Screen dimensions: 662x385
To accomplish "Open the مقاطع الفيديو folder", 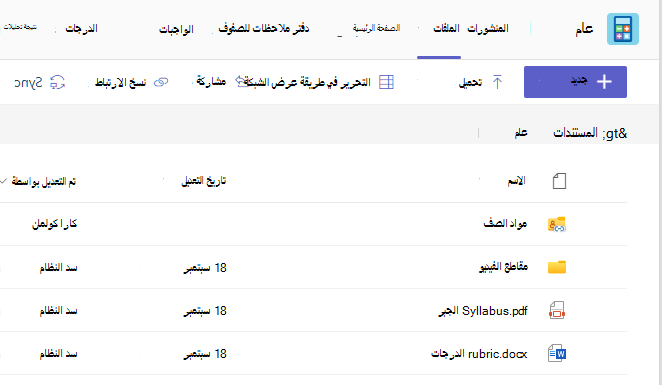I will (504, 266).
